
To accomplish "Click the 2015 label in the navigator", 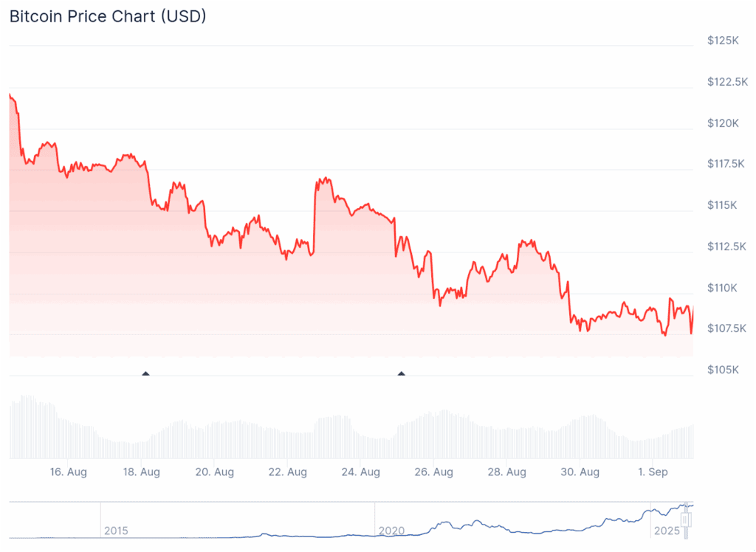I will (116, 531).
